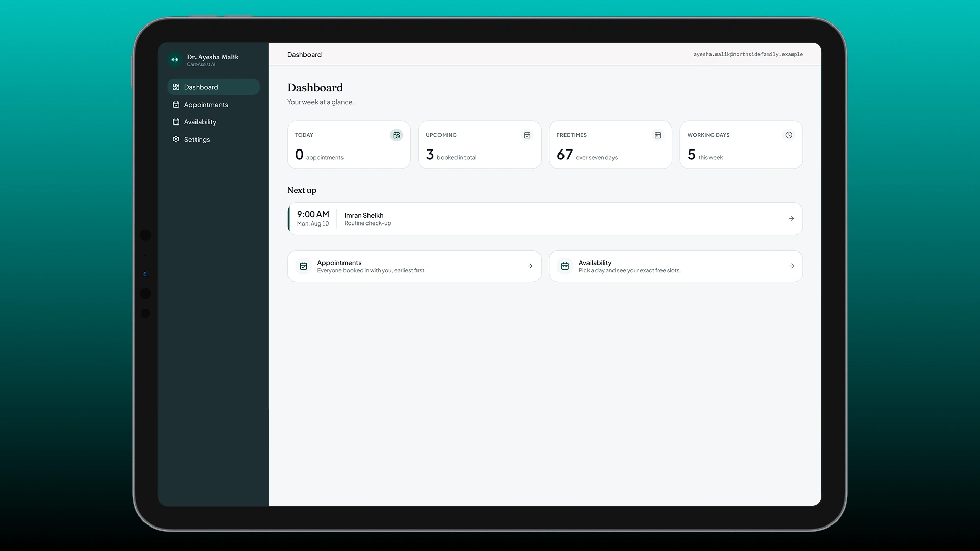This screenshot has height=551, width=980.
Task: Click 'over seven days' label
Action: coord(597,158)
